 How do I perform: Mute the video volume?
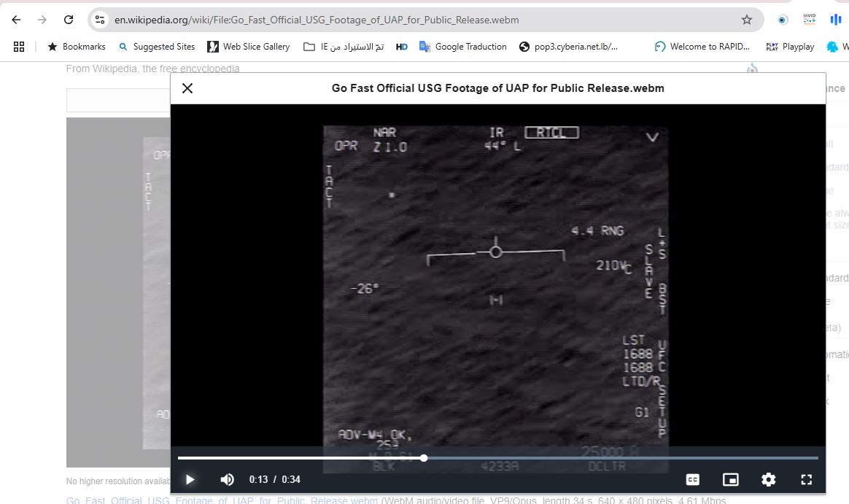[228, 479]
